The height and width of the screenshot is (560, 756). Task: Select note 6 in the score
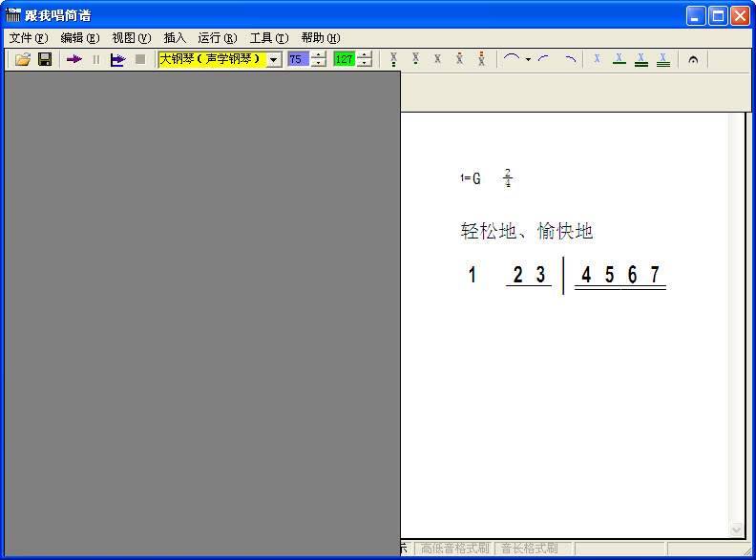pyautogui.click(x=632, y=275)
